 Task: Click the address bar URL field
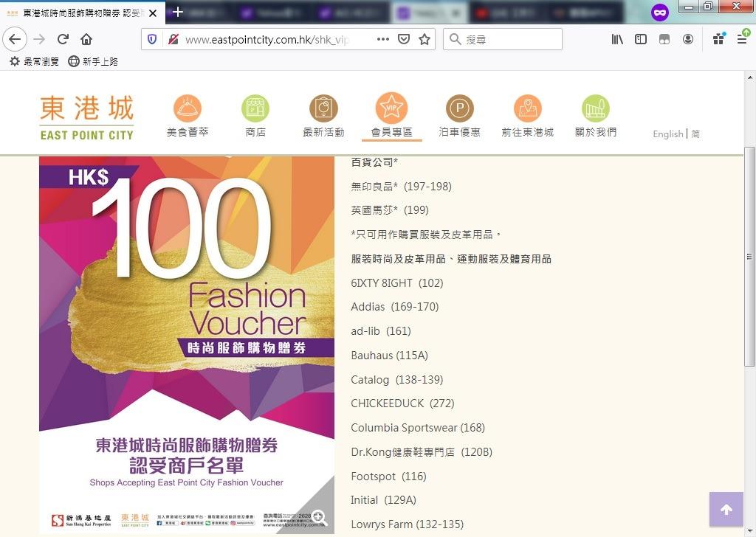[267, 40]
